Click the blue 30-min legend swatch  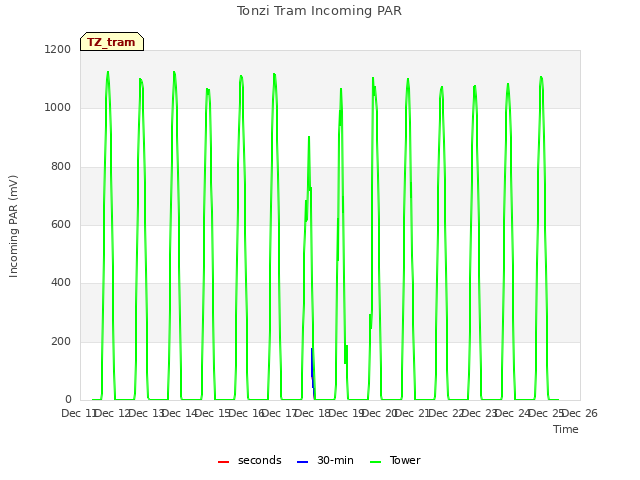[302, 462]
